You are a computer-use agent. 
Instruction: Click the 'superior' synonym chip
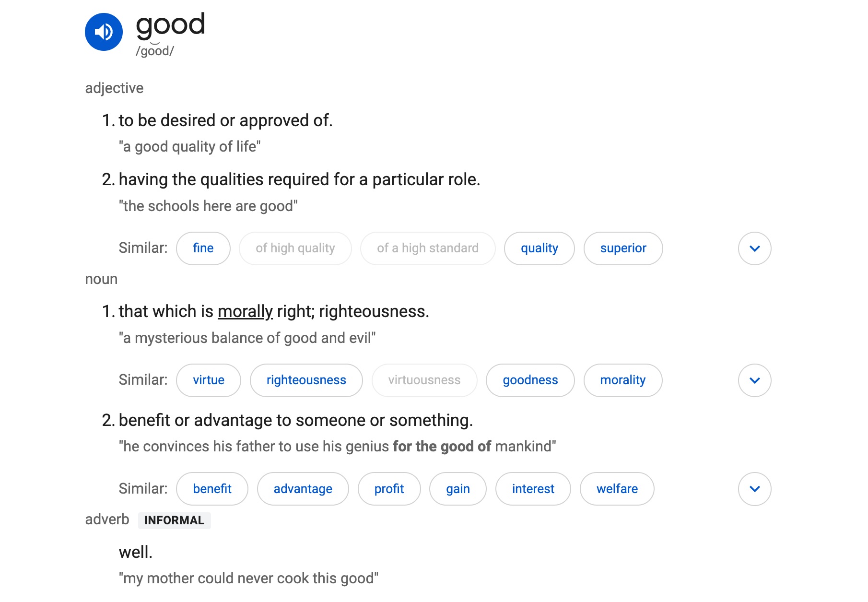coord(622,248)
